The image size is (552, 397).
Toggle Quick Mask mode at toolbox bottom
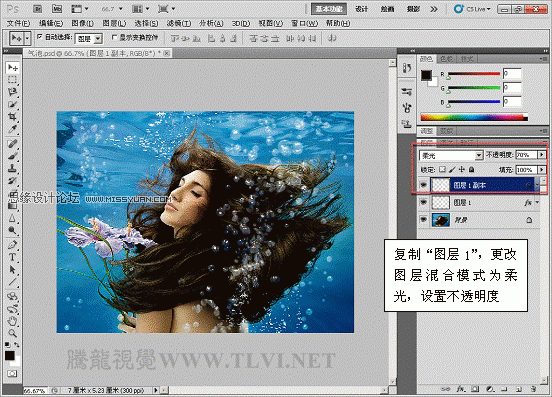pyautogui.click(x=12, y=373)
